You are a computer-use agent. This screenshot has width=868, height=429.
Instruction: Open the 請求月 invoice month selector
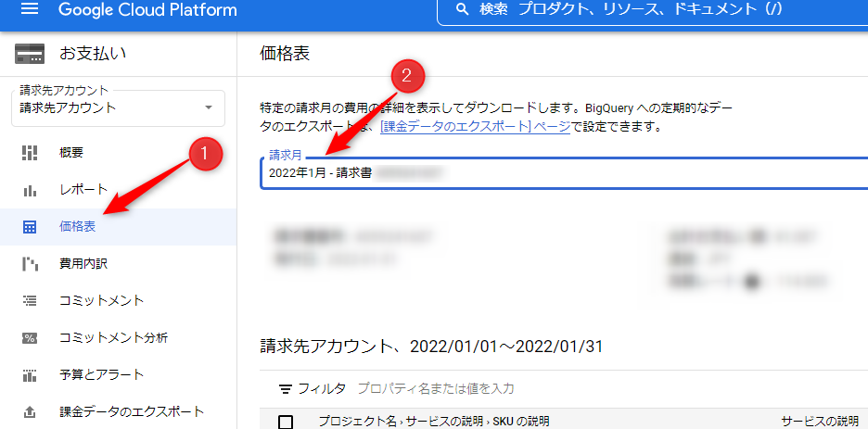(564, 173)
